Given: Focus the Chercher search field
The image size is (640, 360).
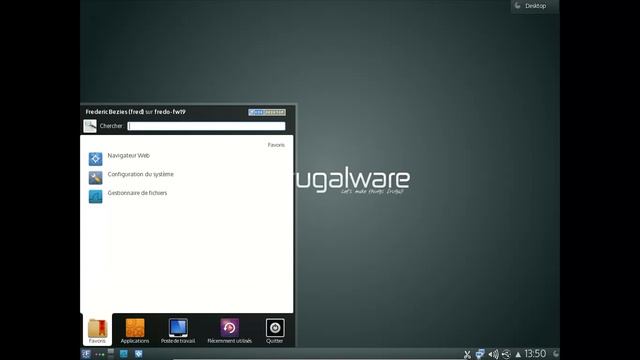Looking at the screenshot, I should tap(206, 126).
